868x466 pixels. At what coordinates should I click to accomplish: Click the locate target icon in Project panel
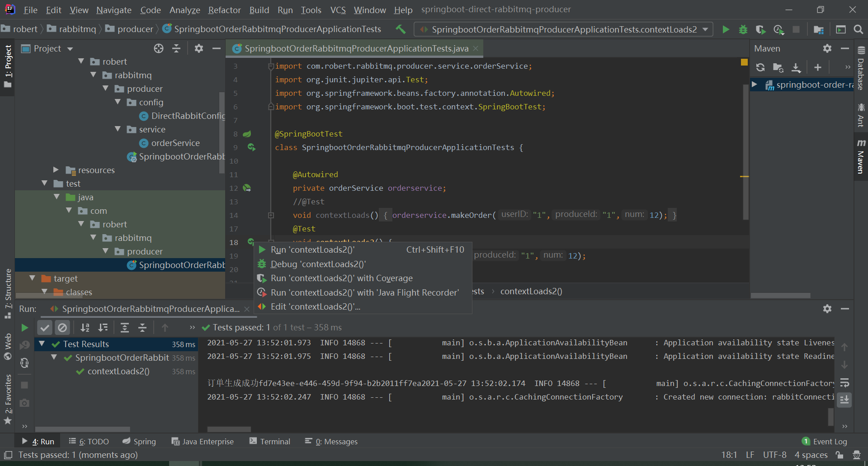[x=159, y=48]
